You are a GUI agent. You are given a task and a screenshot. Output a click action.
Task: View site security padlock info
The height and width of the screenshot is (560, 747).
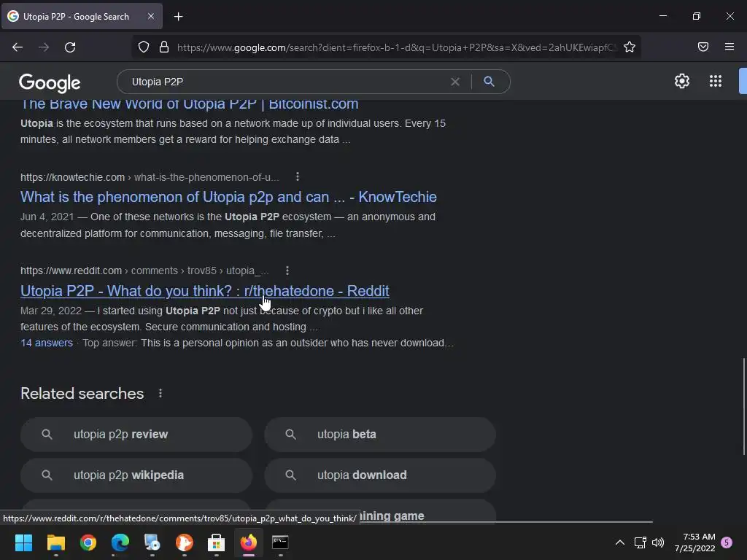164,47
